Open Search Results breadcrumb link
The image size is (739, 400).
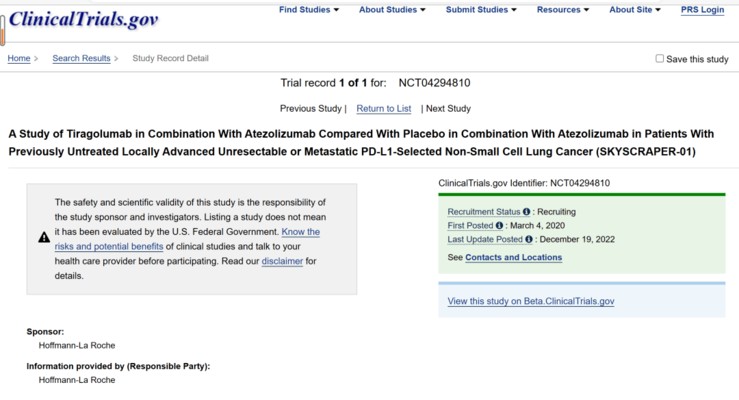(81, 59)
